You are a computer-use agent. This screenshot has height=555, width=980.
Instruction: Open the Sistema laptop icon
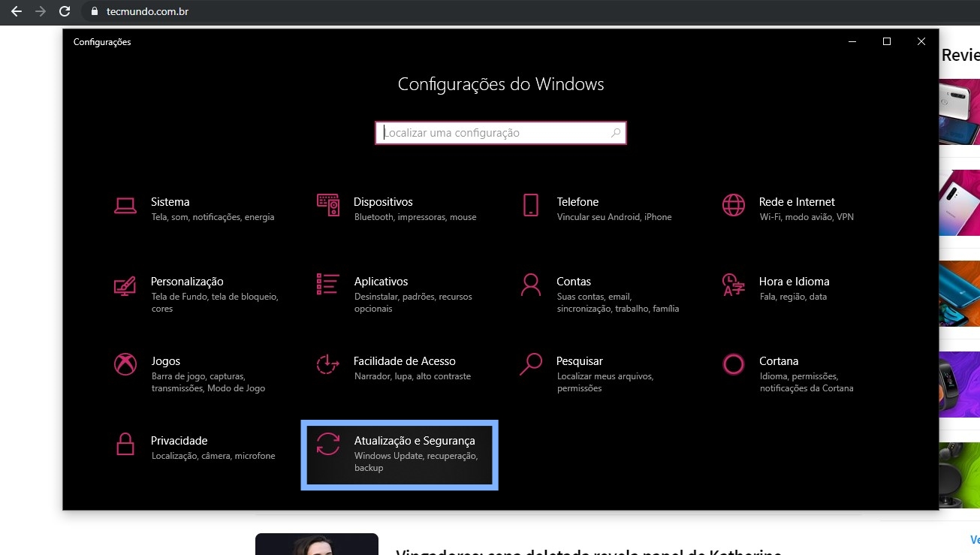[x=125, y=205]
